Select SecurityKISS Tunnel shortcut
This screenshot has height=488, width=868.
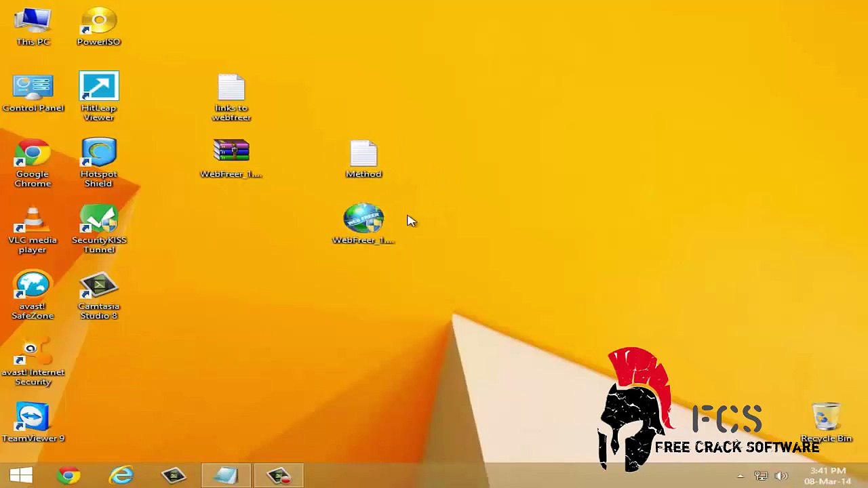point(99,229)
